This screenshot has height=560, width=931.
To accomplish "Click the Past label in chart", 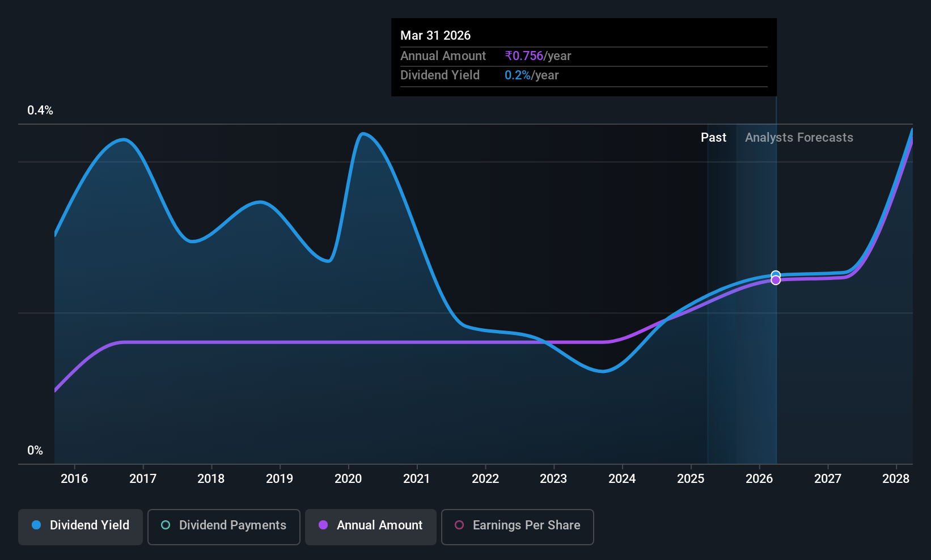I will coord(713,138).
